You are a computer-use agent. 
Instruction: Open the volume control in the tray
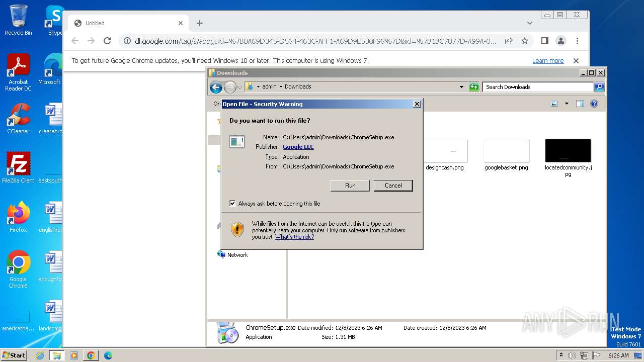coord(572,355)
